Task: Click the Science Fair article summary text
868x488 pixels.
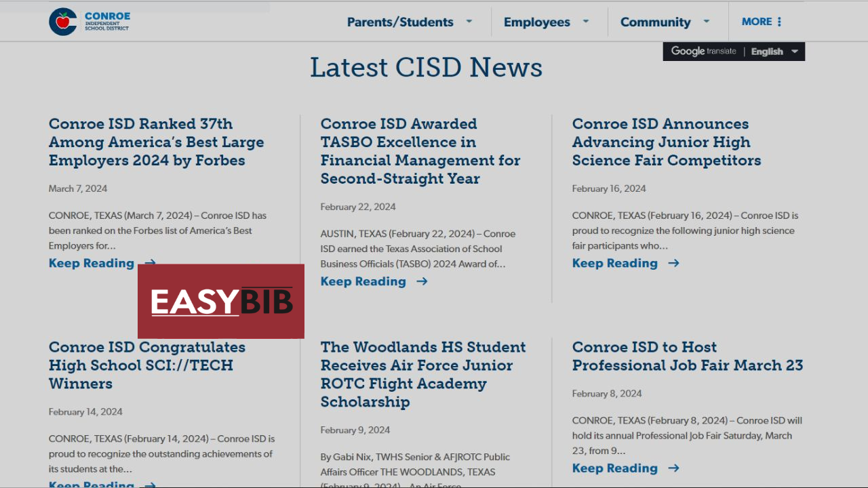Action: 685,230
